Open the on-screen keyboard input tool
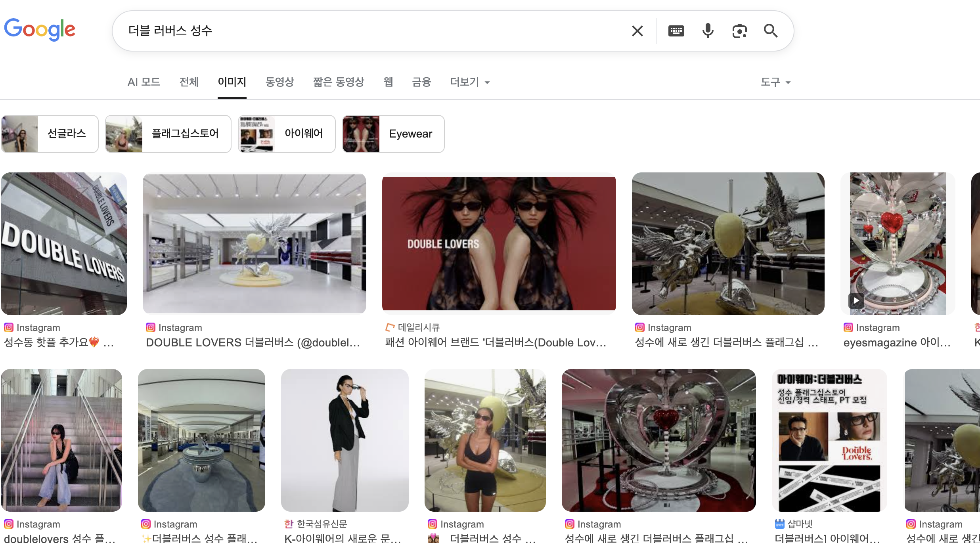980x543 pixels. [x=676, y=31]
